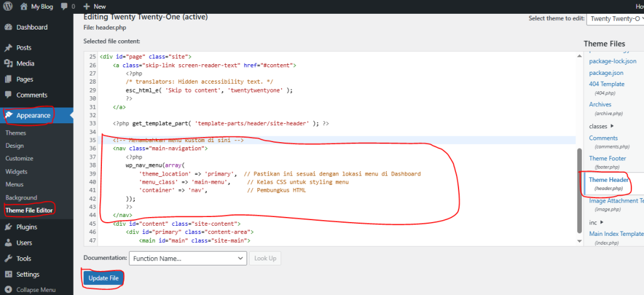Open the Function Name documentation dropdown
Screen dimensions: 644x295
tap(187, 259)
